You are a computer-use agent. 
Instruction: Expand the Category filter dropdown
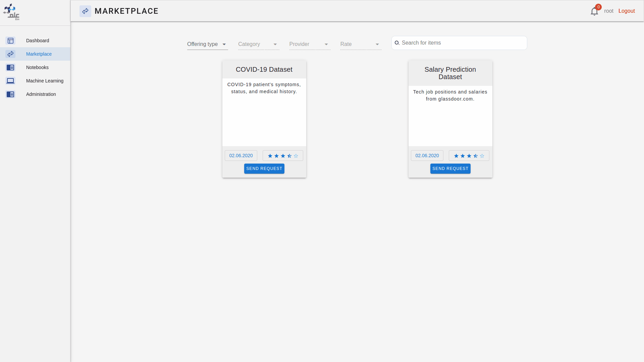(258, 44)
